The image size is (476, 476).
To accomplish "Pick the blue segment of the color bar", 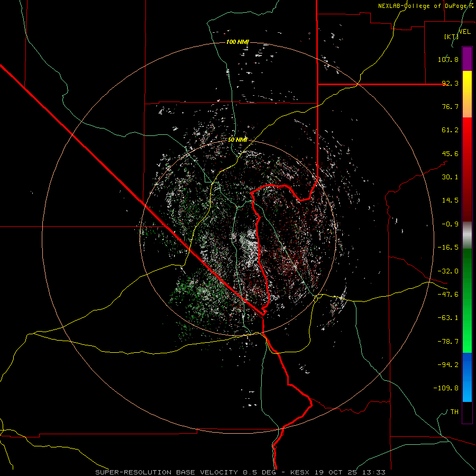I will coord(467,377).
